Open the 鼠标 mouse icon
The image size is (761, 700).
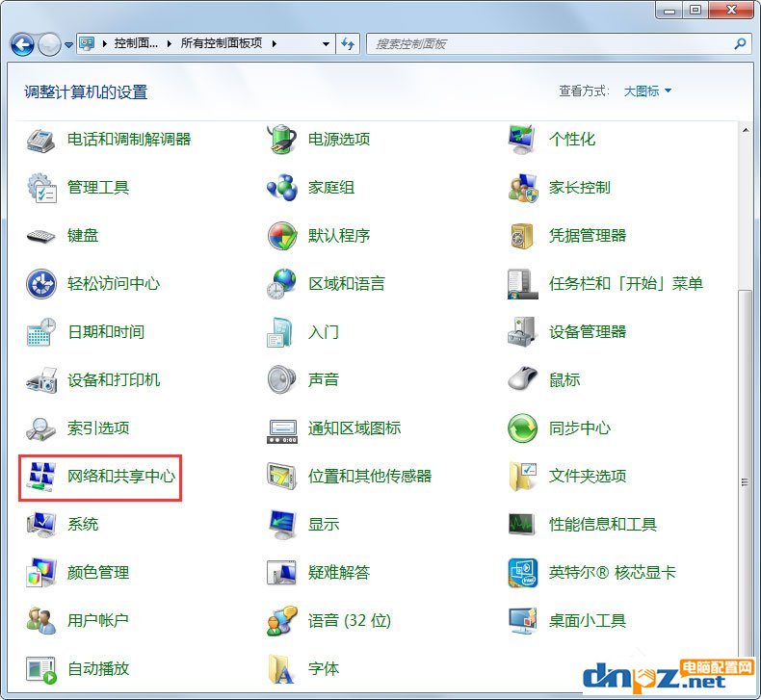[x=523, y=379]
